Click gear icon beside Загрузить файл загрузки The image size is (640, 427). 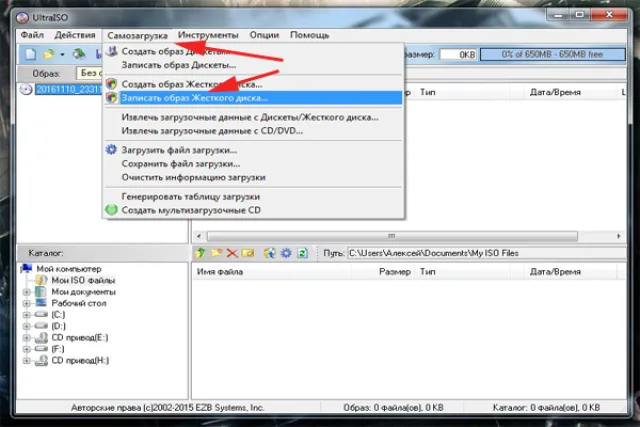pos(111,150)
